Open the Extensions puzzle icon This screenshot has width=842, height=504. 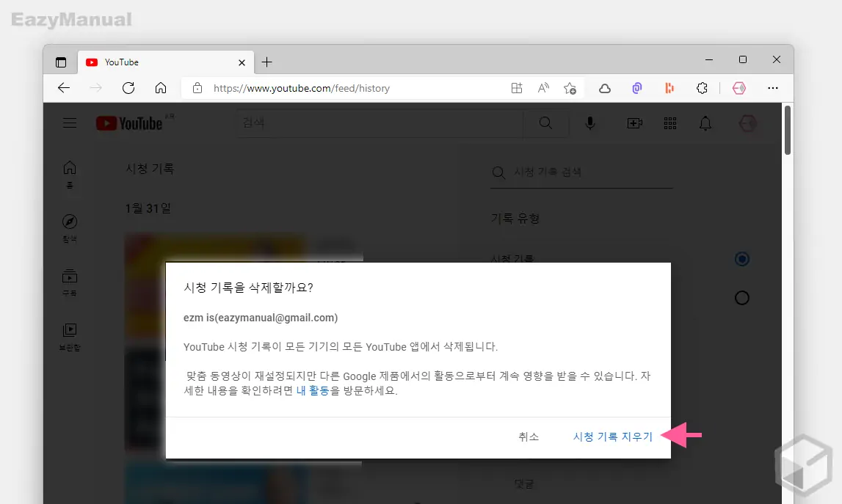click(x=702, y=88)
